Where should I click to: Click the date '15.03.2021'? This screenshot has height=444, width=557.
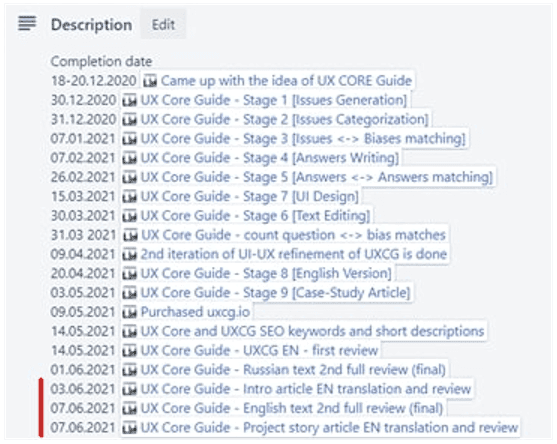coord(83,196)
